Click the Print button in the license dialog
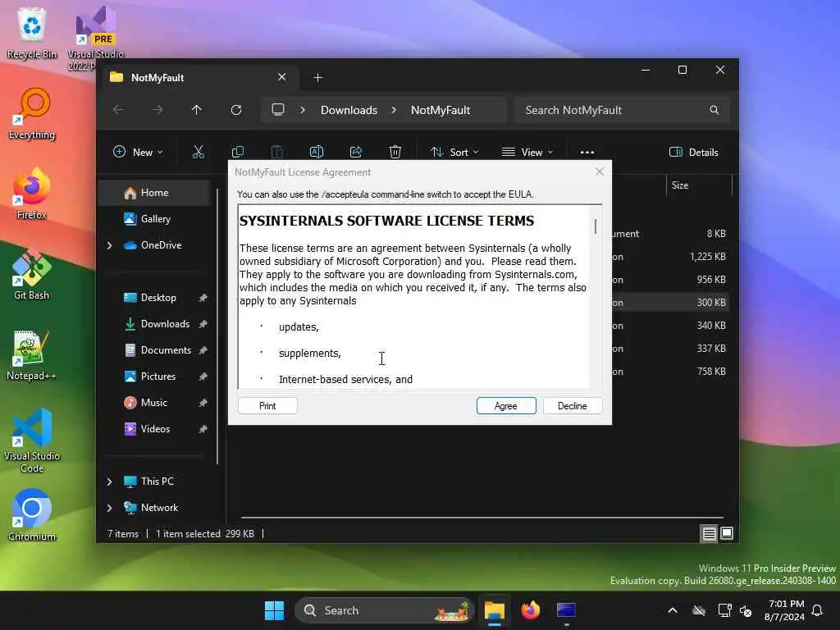 point(267,405)
